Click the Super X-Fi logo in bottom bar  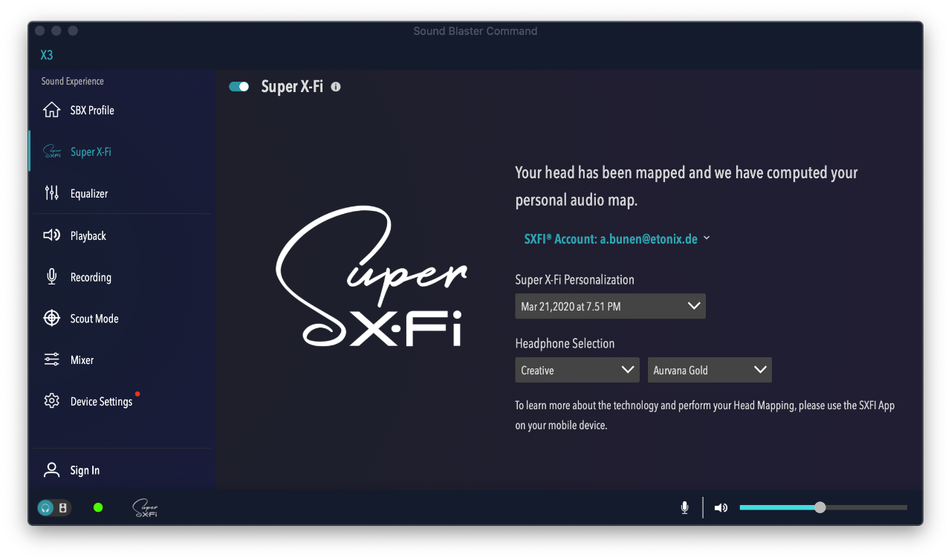[145, 508]
